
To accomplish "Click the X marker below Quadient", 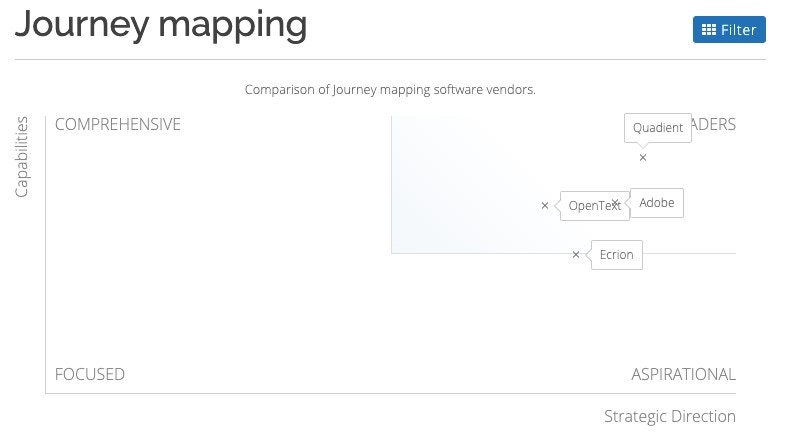I will click(x=643, y=158).
